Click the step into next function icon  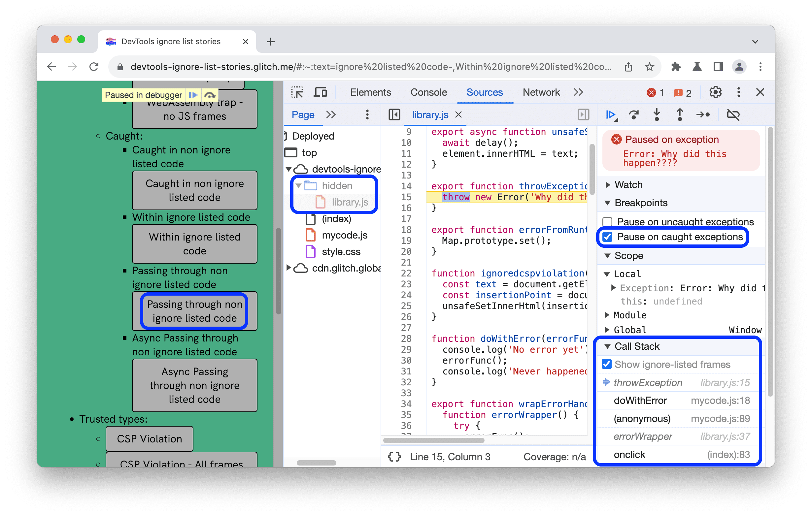tap(658, 115)
